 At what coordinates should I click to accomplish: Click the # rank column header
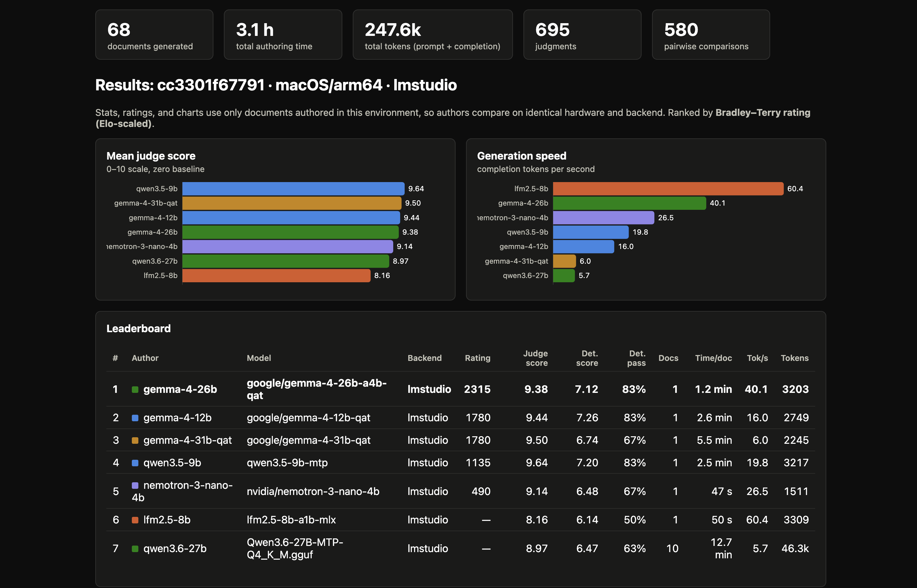click(115, 358)
